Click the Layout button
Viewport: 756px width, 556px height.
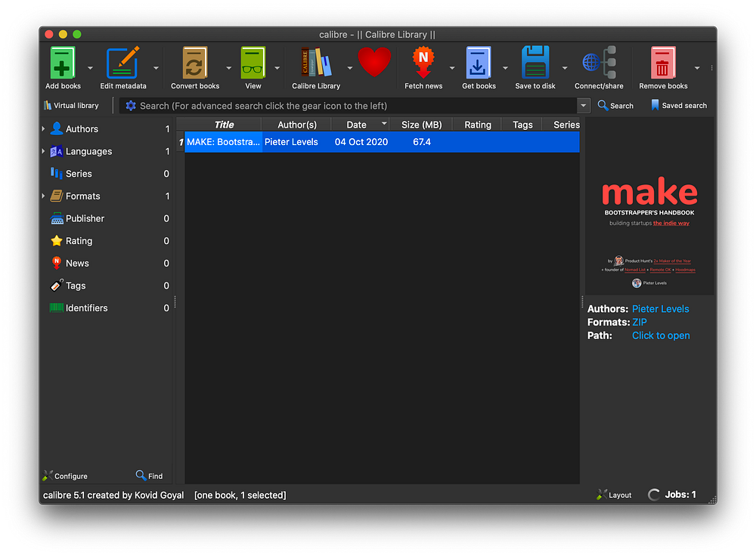tap(614, 495)
